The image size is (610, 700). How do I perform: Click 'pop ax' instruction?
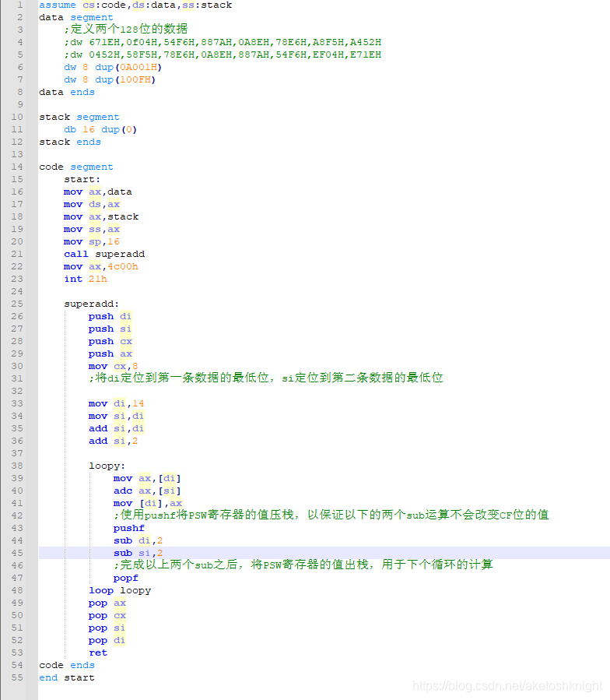107,603
